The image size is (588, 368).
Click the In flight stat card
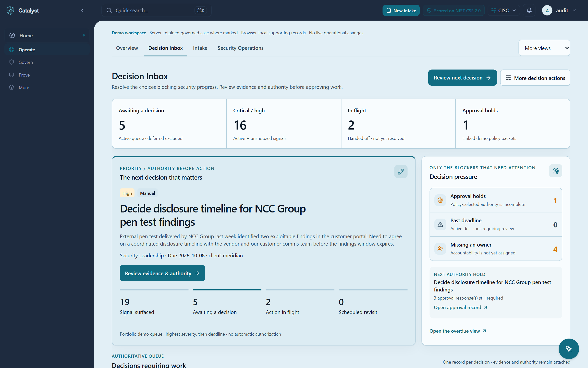[398, 124]
